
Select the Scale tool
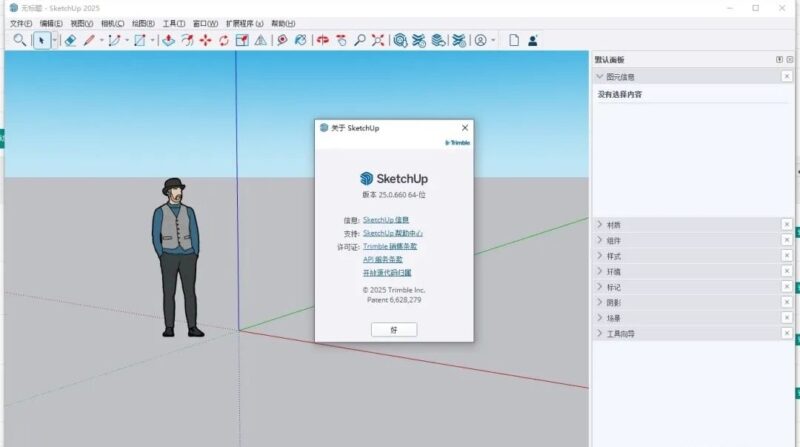click(x=242, y=40)
